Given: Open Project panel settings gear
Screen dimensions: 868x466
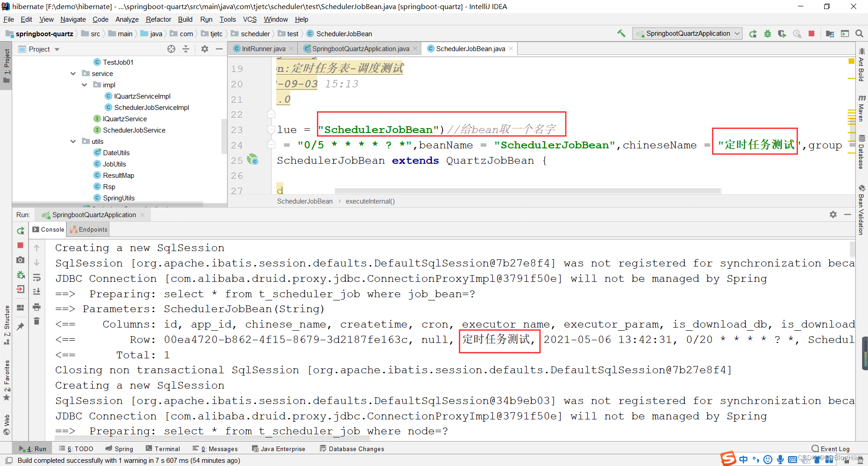Looking at the screenshot, I should pos(205,49).
